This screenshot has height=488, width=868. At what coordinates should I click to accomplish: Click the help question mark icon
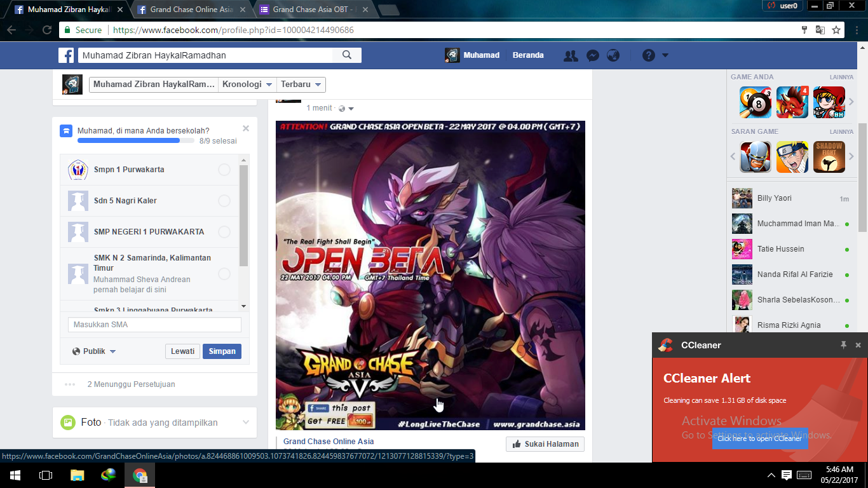(x=648, y=55)
